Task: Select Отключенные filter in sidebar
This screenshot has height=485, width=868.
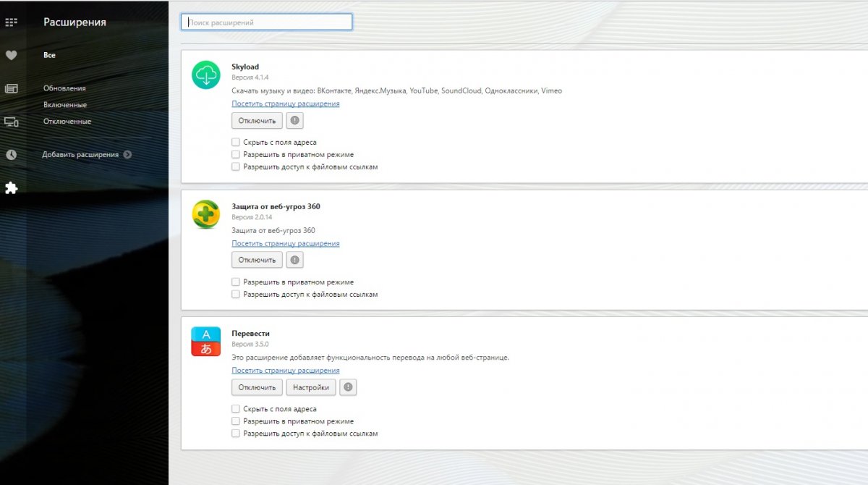Action: (x=67, y=122)
